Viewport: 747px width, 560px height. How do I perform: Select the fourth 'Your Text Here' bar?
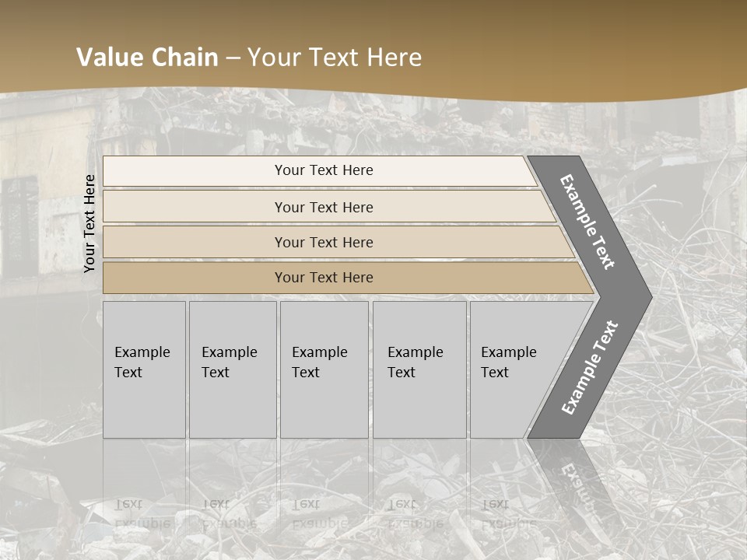[324, 278]
